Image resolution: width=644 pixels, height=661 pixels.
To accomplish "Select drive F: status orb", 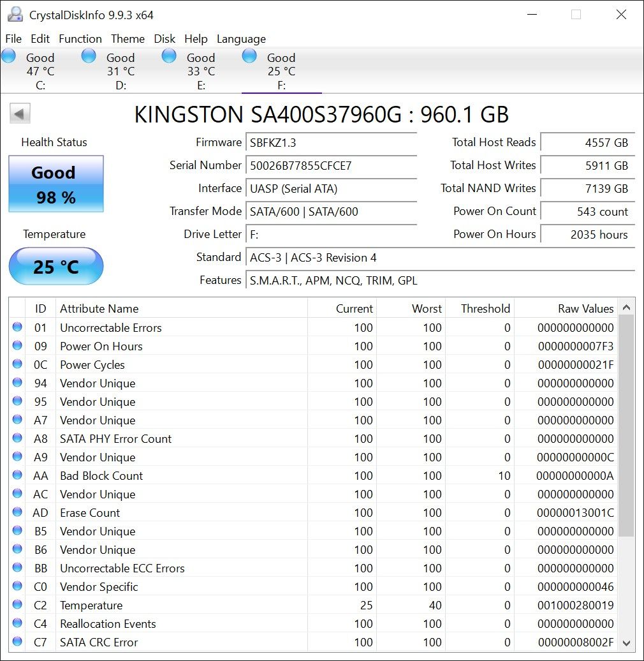I will tap(250, 56).
